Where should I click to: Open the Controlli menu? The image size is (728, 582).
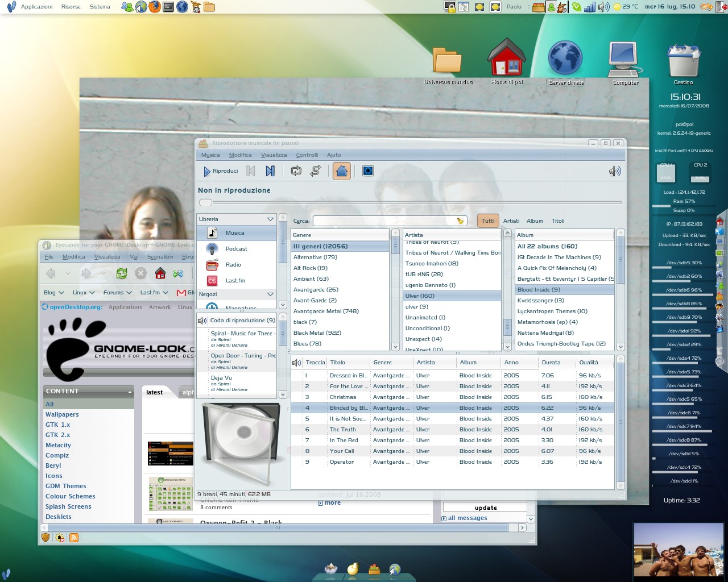pos(307,155)
